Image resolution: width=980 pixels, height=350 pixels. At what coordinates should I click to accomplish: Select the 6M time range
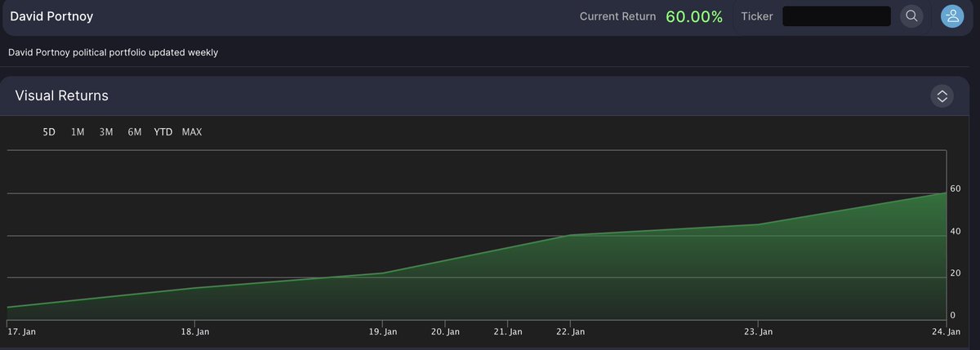point(134,132)
